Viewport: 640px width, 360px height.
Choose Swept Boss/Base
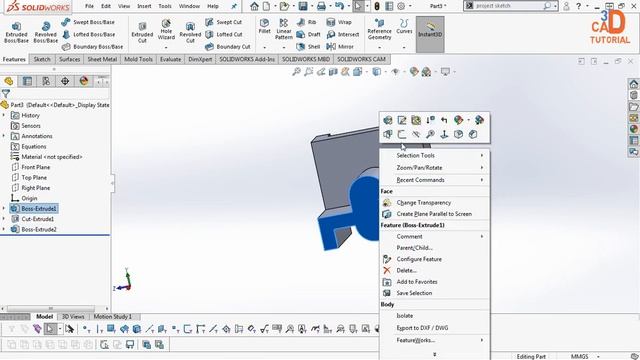[89, 22]
